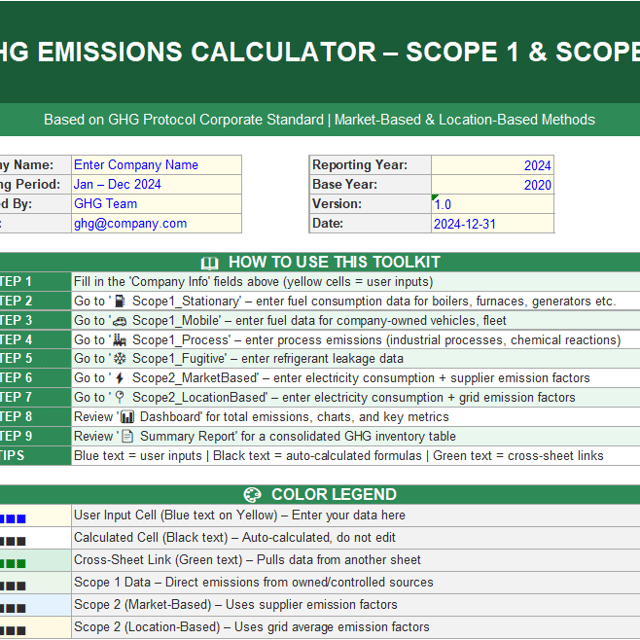Click the 'GHG Team' prepared-by cell
This screenshot has height=640, width=640.
[156, 204]
